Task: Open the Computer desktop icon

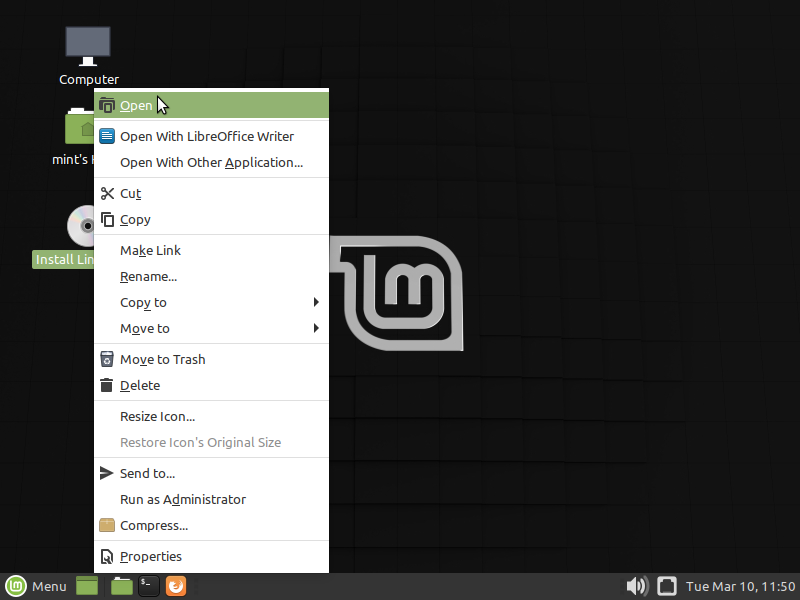Action: [88, 46]
